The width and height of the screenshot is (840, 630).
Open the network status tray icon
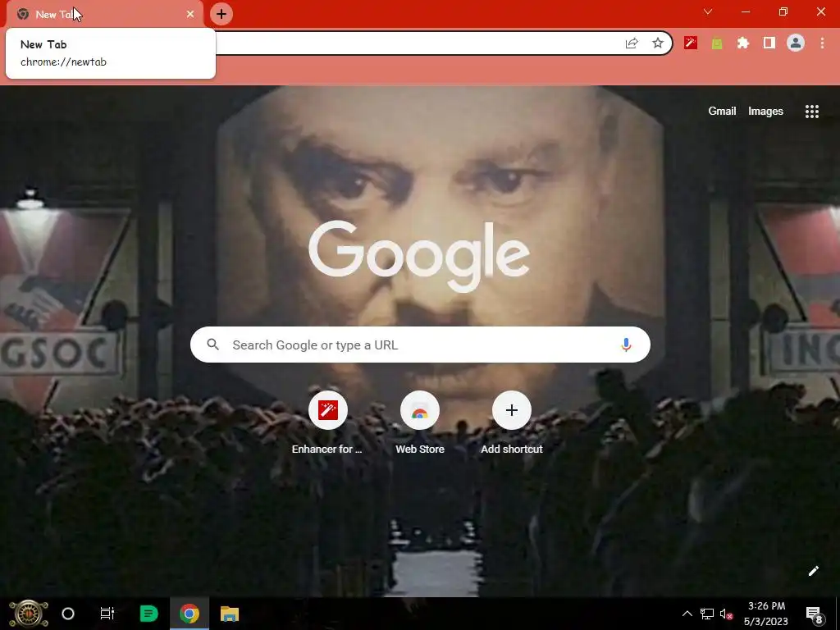tap(706, 614)
